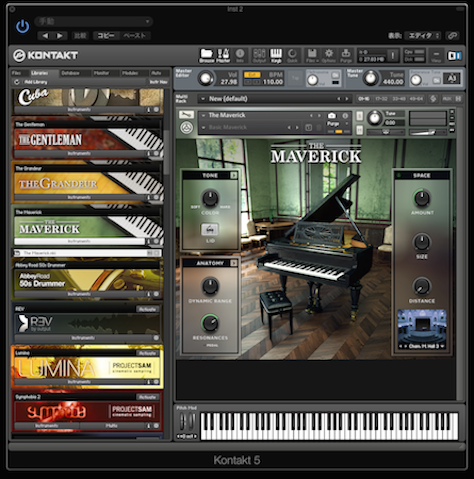This screenshot has height=479, width=474.
Task: Switch to the Database browser tab
Action: [70, 73]
